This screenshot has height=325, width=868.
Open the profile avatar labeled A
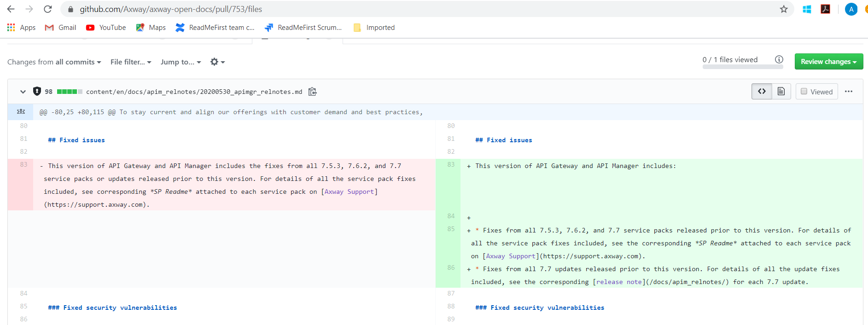[x=851, y=9]
